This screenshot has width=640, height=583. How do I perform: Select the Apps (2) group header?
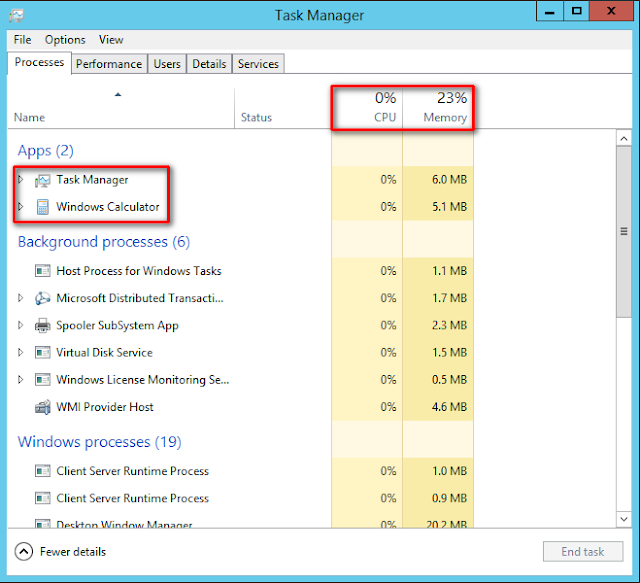pyautogui.click(x=45, y=151)
